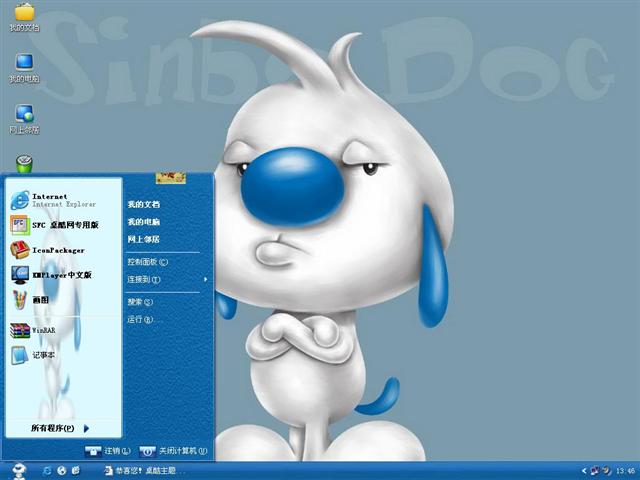Open 搜索(S) search entry
Screen dimensions: 640x480
pos(140,302)
